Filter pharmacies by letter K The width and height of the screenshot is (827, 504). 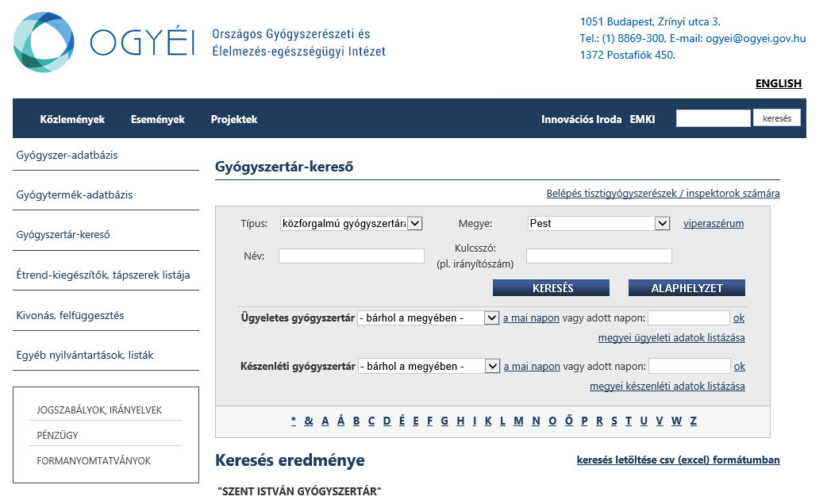(488, 421)
